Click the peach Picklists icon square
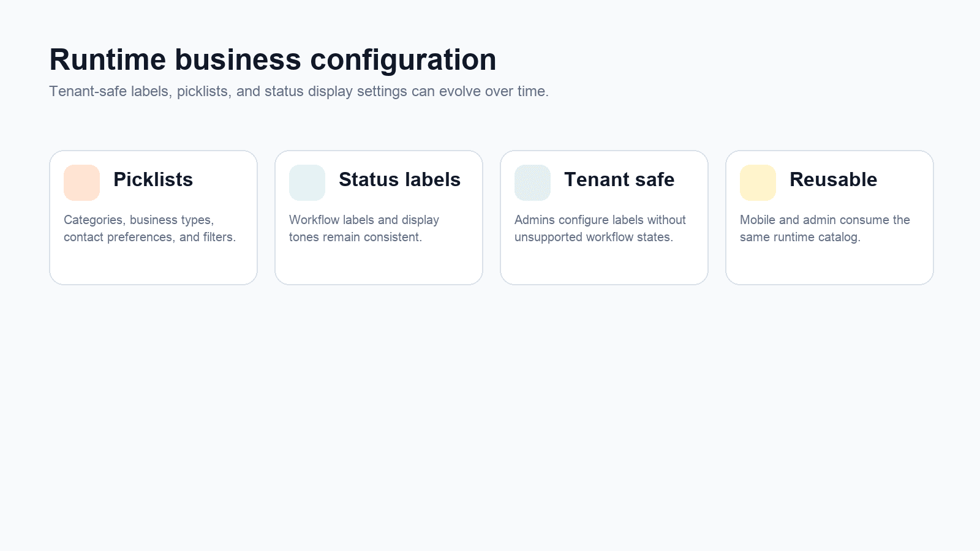 point(81,182)
